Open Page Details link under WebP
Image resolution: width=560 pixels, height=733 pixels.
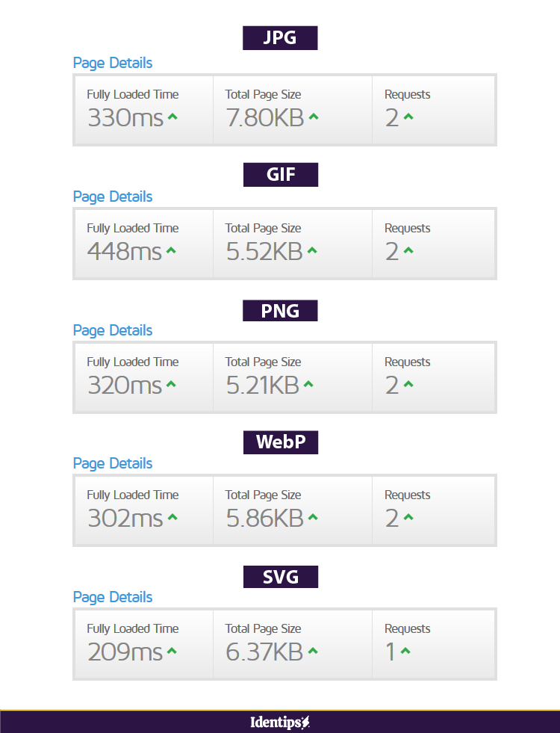coord(113,463)
